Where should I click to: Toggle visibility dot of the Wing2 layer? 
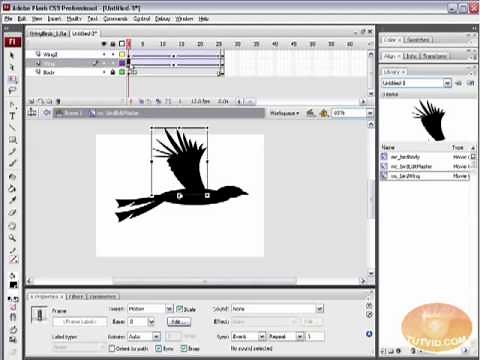click(104, 54)
